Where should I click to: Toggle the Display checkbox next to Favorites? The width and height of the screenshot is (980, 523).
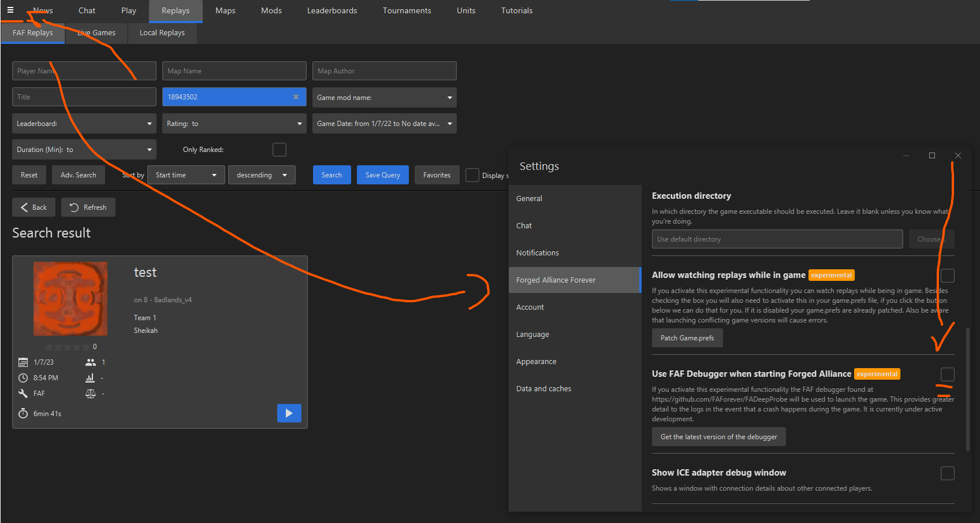[472, 175]
